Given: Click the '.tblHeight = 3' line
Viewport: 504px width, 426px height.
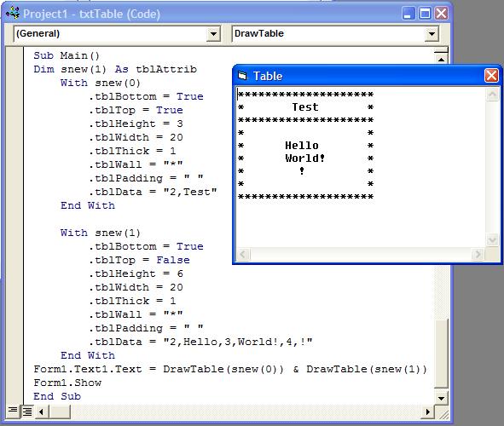Looking at the screenshot, I should click(136, 124).
